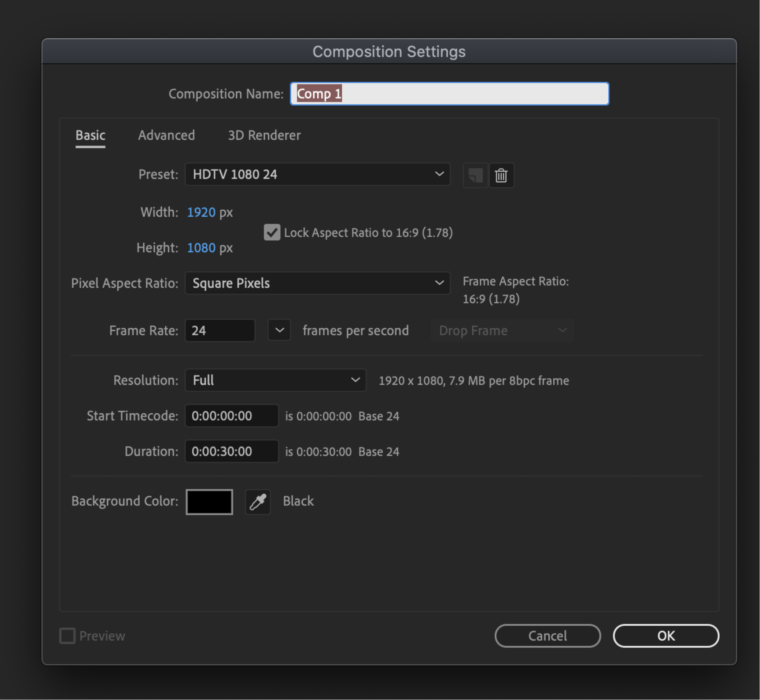Click the 'Composition Settings' title text
The image size is (760, 700).
pos(389,52)
